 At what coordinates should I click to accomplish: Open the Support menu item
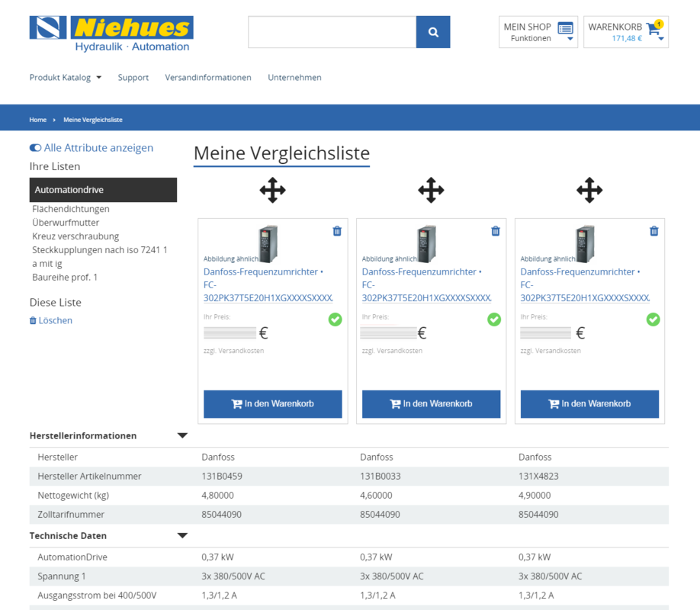[x=133, y=77]
